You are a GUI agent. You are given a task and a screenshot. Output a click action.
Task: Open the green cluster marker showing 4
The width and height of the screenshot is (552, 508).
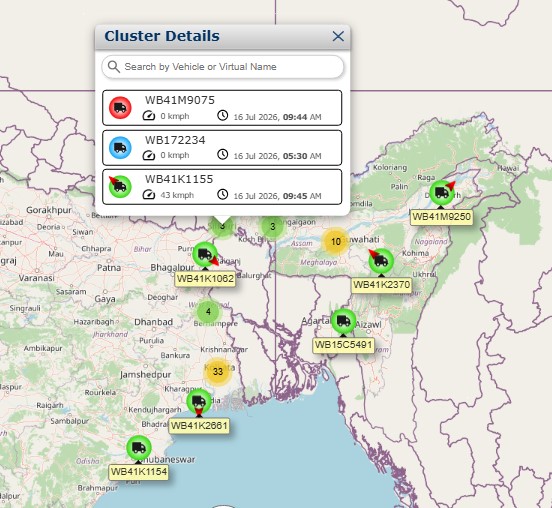(x=208, y=312)
